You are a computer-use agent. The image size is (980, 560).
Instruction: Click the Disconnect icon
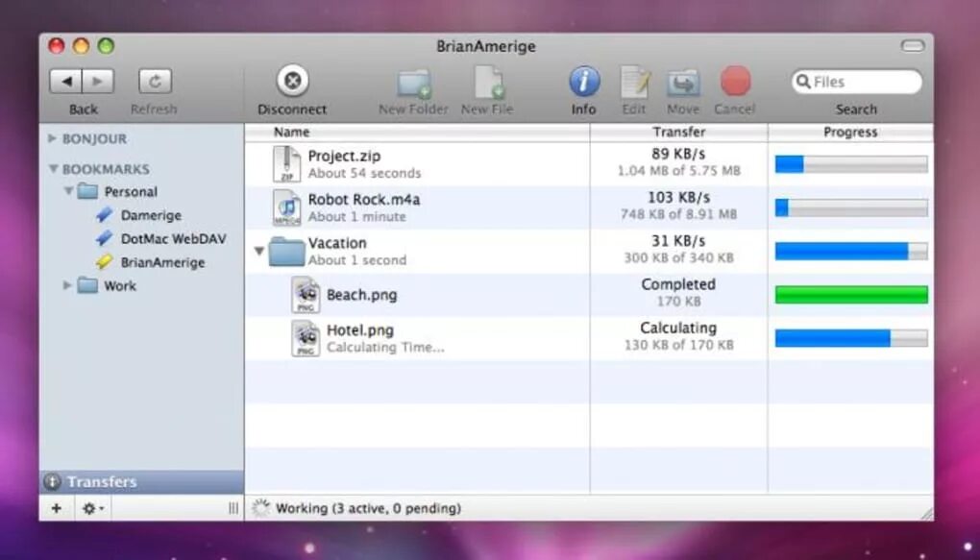[292, 81]
